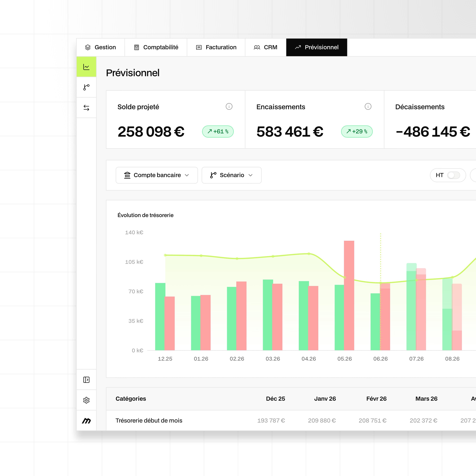The height and width of the screenshot is (476, 476).
Task: Open the chart view sidebar icon
Action: (x=86, y=67)
